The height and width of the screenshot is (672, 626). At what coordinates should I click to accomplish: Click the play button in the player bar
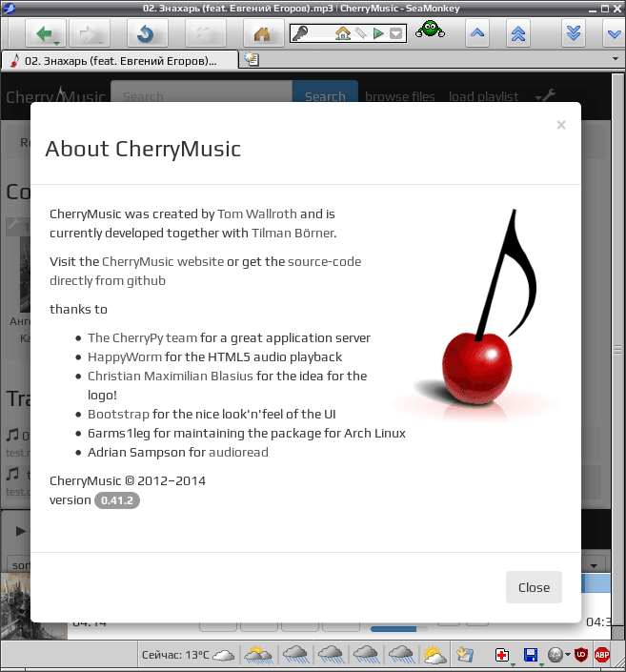20,532
